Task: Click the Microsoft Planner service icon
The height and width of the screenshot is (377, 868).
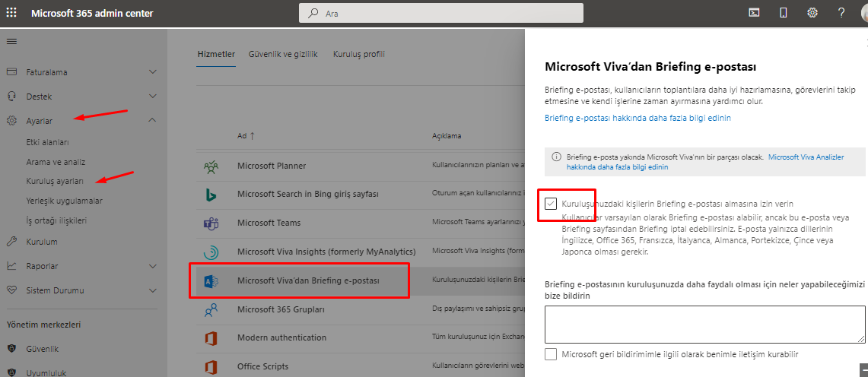Action: coord(211,165)
